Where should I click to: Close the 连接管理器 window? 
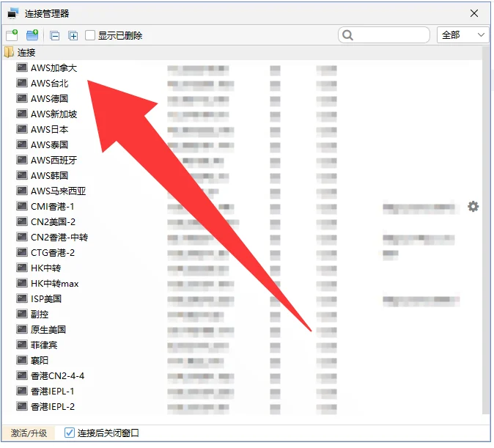click(x=473, y=13)
